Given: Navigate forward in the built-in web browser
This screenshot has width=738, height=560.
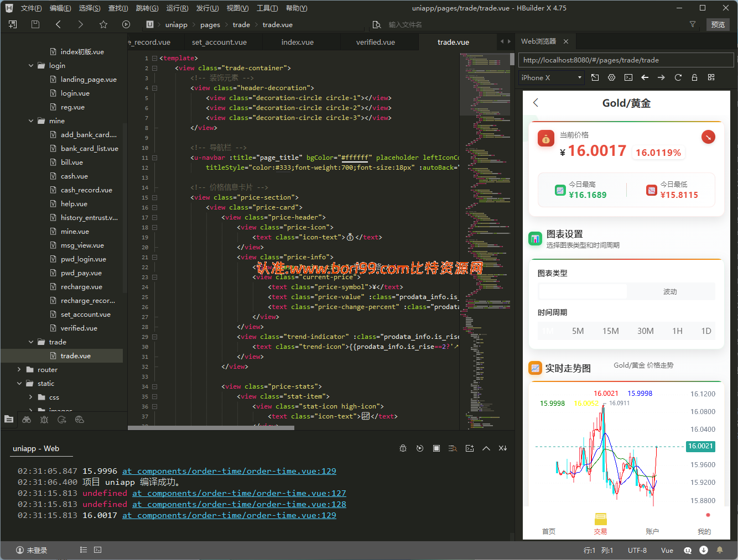Looking at the screenshot, I should click(x=661, y=77).
